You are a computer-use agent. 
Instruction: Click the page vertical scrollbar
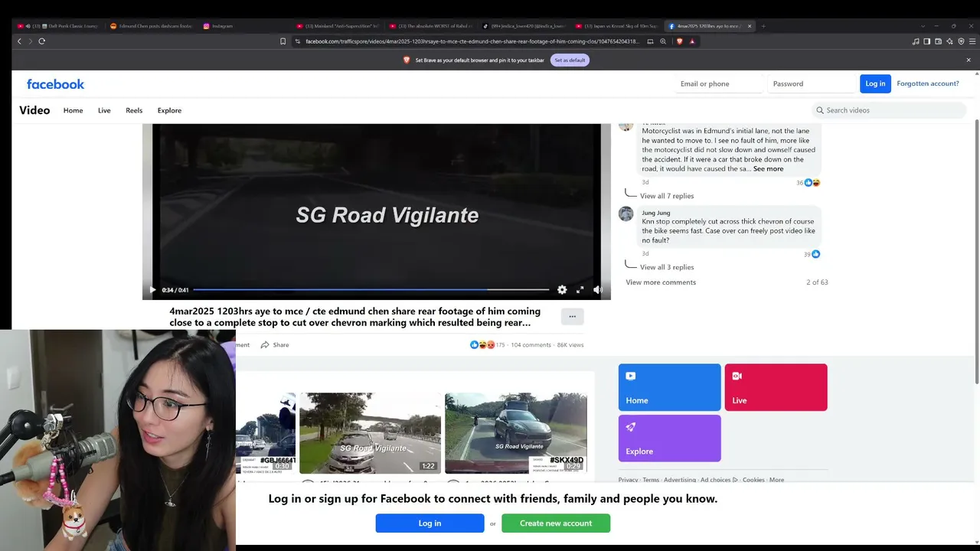(x=976, y=253)
